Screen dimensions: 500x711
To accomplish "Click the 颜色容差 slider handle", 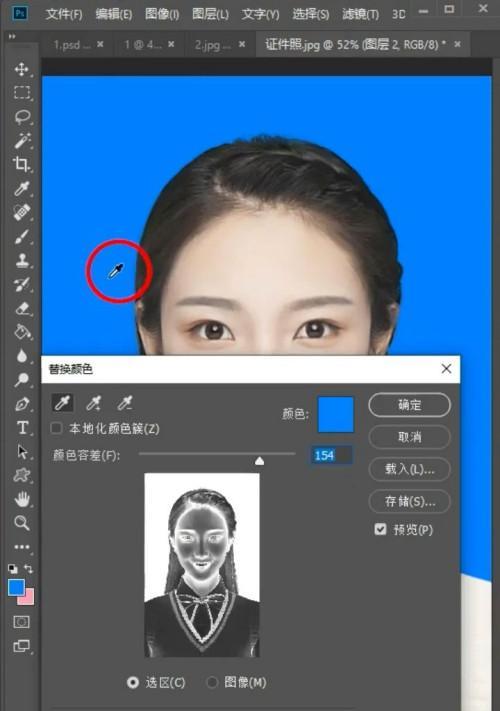I will click(259, 461).
